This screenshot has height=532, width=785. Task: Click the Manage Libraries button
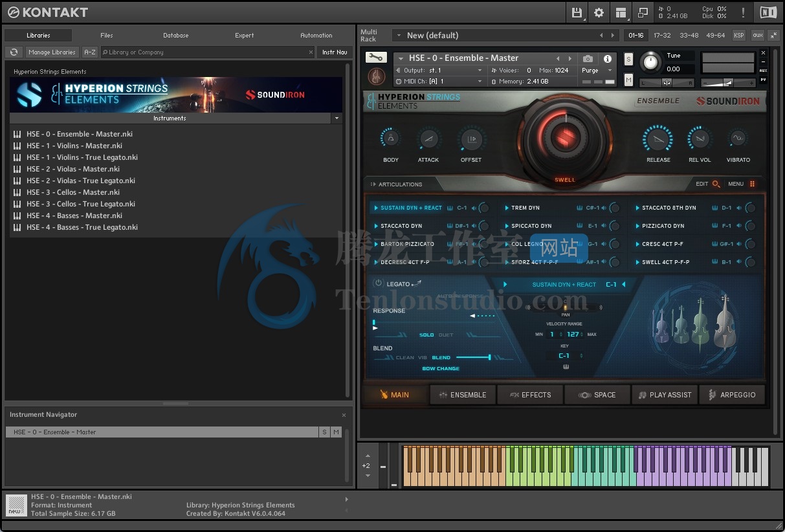(52, 52)
